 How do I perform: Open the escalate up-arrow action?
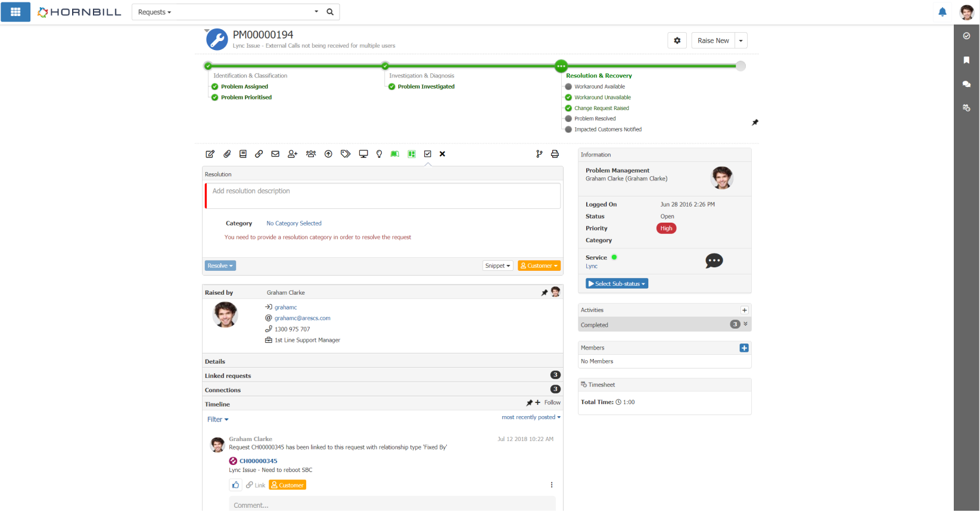point(328,154)
